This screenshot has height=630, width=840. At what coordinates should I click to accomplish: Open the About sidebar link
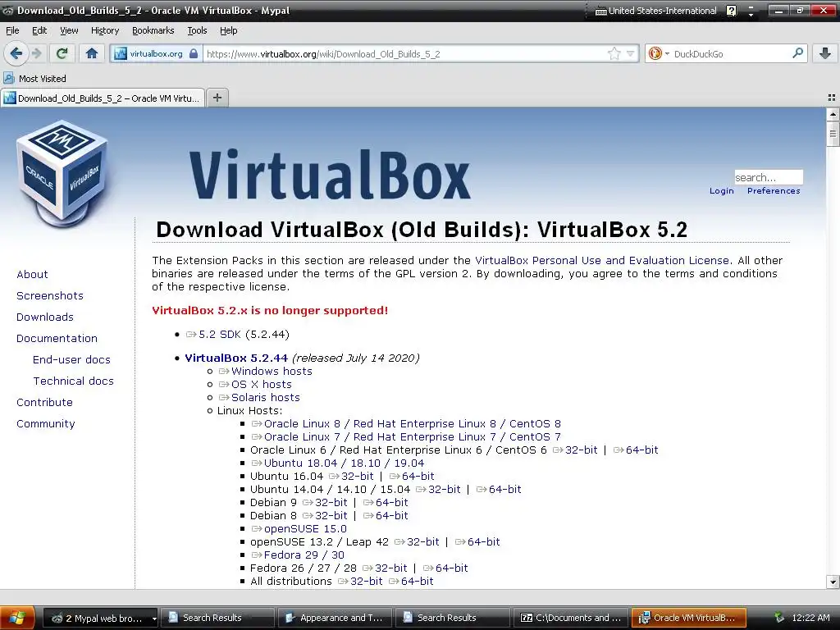tap(32, 274)
